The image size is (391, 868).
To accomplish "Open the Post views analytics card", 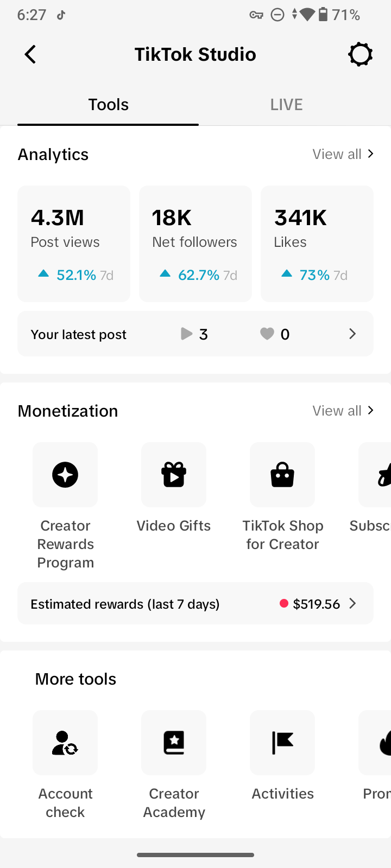I will (74, 244).
